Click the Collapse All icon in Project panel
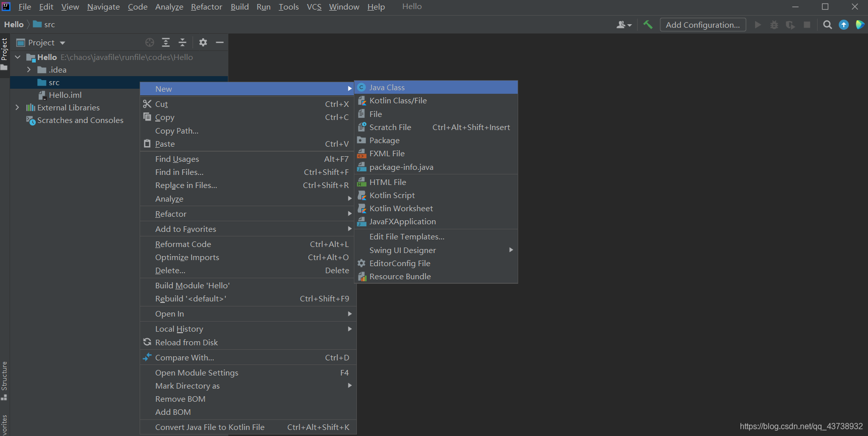Image resolution: width=868 pixels, height=436 pixels. click(182, 42)
